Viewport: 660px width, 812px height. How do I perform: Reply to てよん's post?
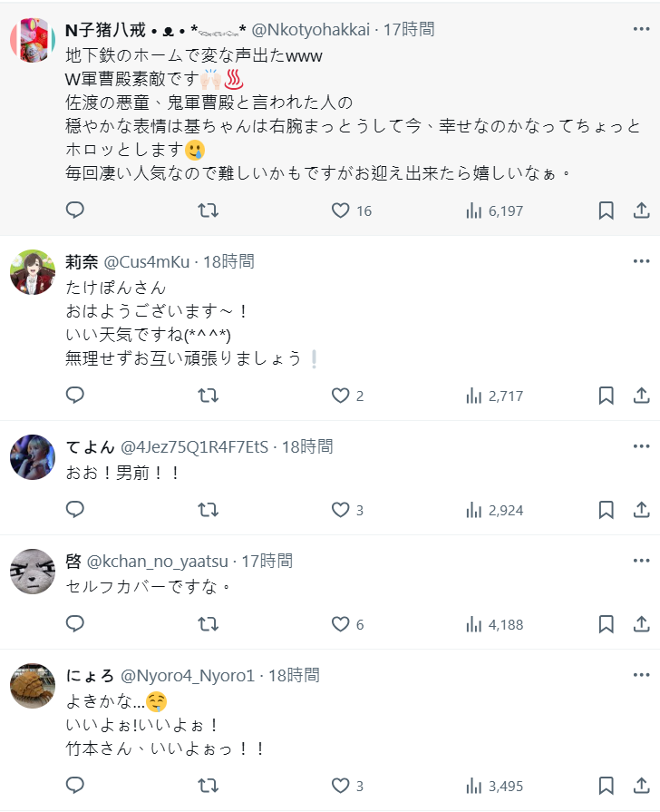pos(75,510)
